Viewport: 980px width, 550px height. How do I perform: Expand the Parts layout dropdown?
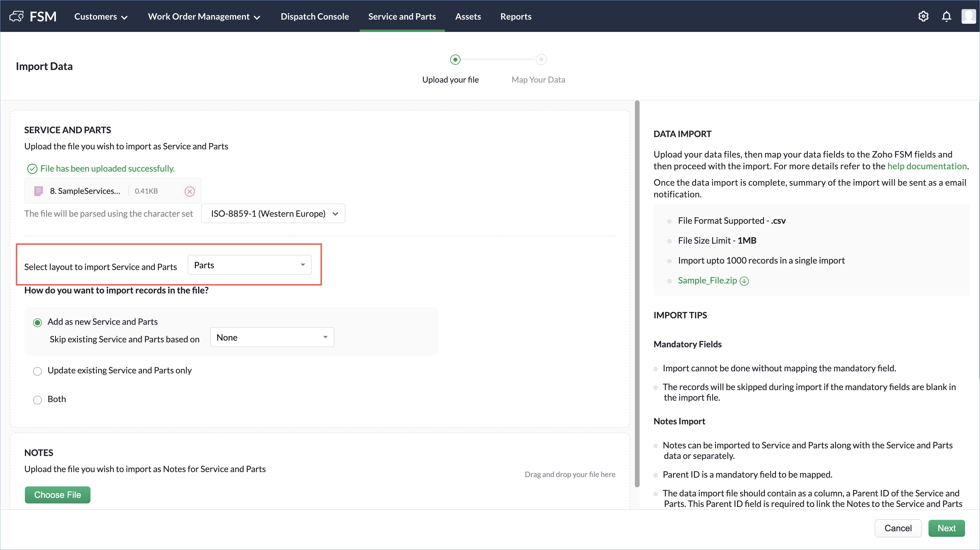(x=250, y=265)
